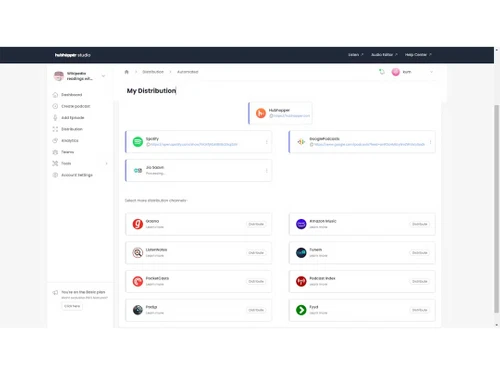500x375 pixels.
Task: Click the Tools sidebar icon
Action: pyautogui.click(x=55, y=163)
